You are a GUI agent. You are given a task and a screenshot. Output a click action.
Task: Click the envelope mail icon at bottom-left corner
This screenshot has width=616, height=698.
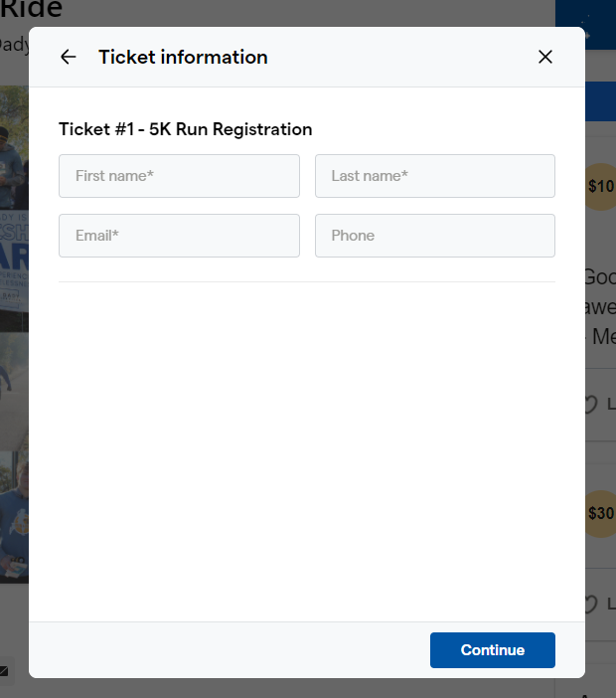(x=4, y=670)
